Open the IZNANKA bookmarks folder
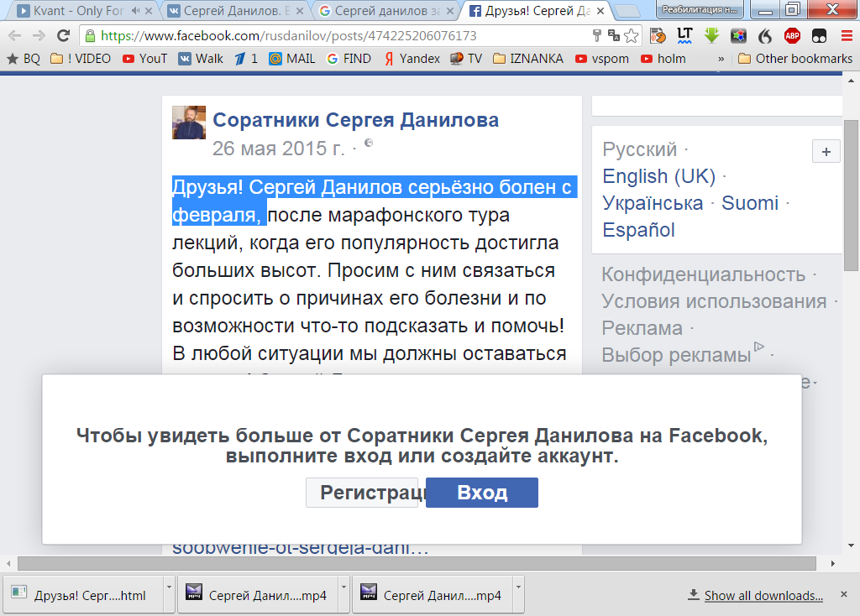This screenshot has width=860, height=616. coord(528,59)
